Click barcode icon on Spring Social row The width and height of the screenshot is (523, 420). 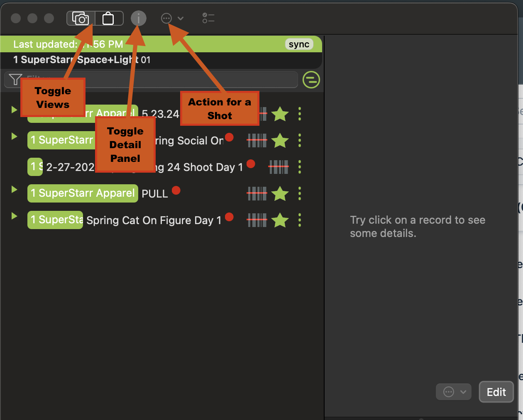click(257, 141)
